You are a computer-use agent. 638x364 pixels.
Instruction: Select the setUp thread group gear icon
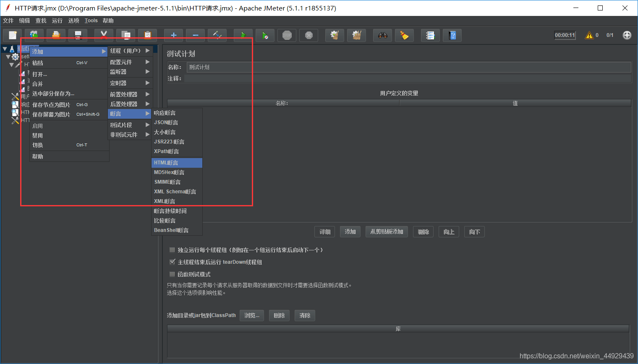pos(16,57)
